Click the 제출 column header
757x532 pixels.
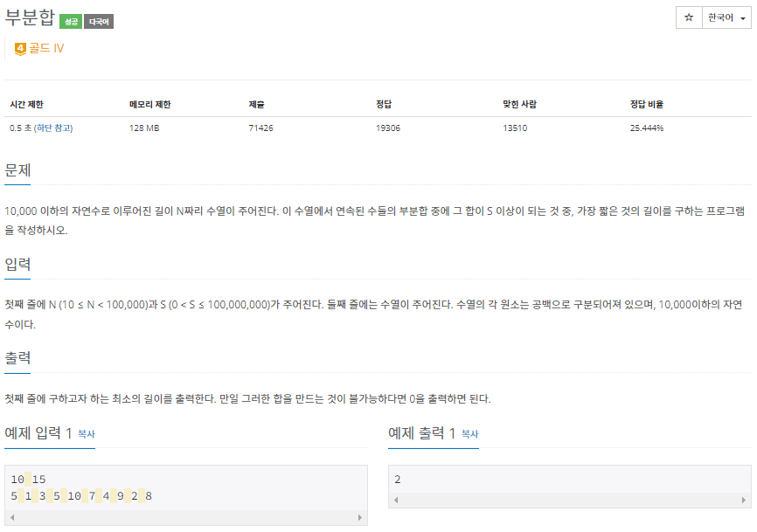[256, 104]
